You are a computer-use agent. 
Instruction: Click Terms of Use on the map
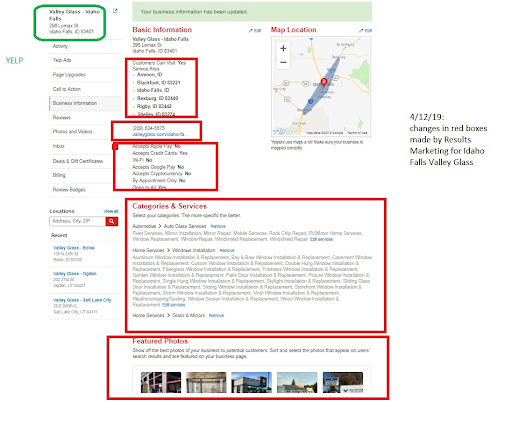coord(357,133)
